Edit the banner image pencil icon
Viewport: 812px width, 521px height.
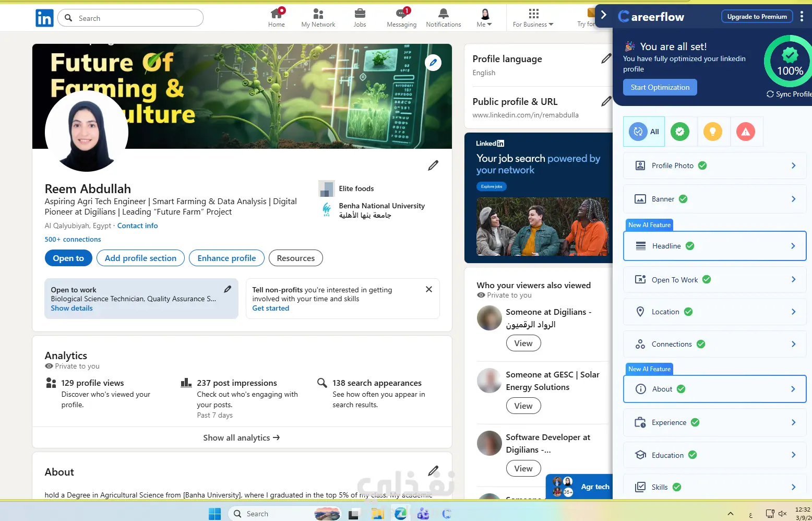tap(433, 63)
